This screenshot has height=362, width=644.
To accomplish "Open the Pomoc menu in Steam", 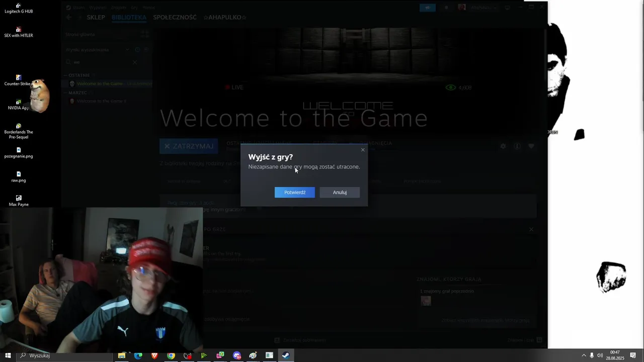I will [x=148, y=8].
